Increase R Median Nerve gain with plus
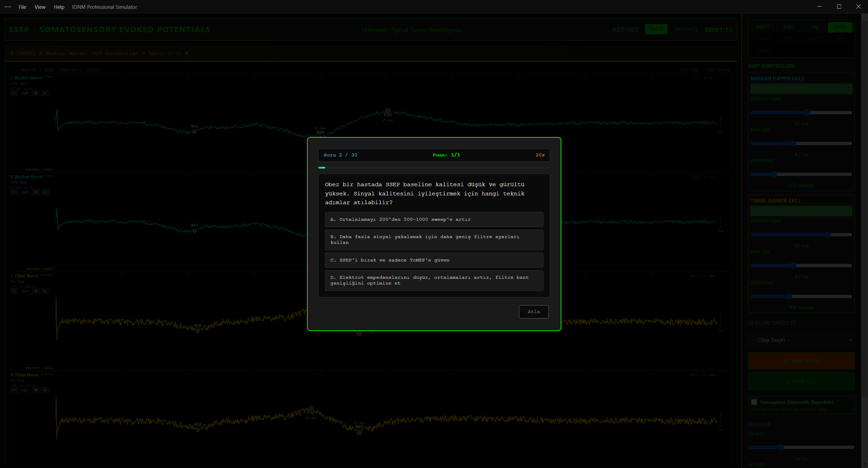Viewport: 868px width, 468px height. (36, 192)
